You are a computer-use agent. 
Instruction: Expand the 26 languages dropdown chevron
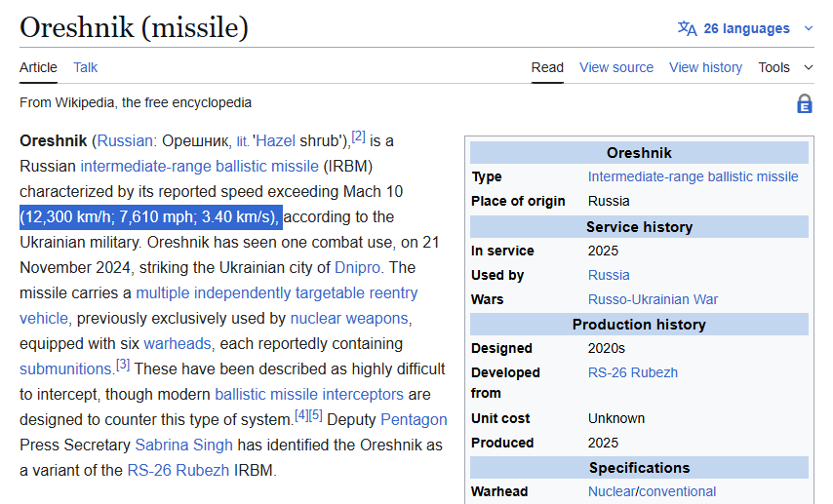click(x=808, y=28)
